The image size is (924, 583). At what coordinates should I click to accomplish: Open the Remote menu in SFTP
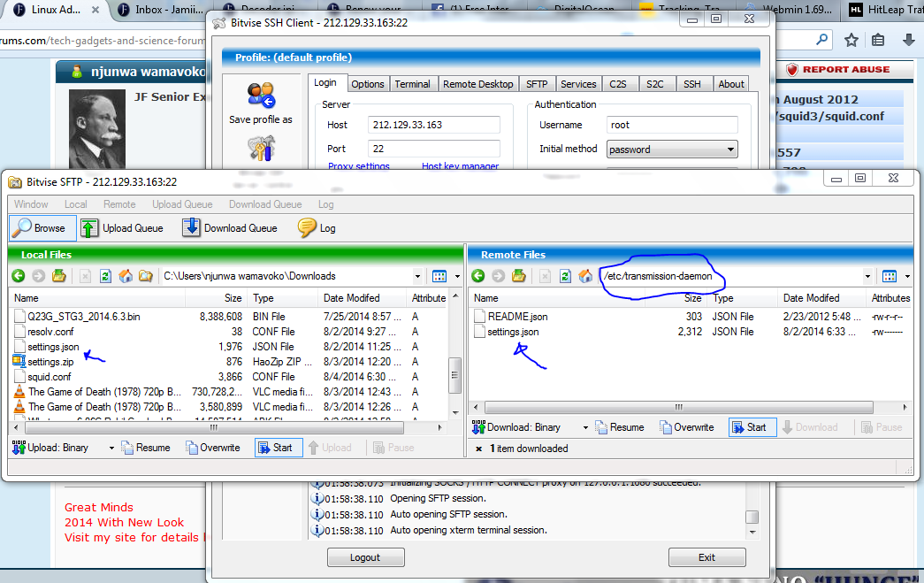click(119, 204)
